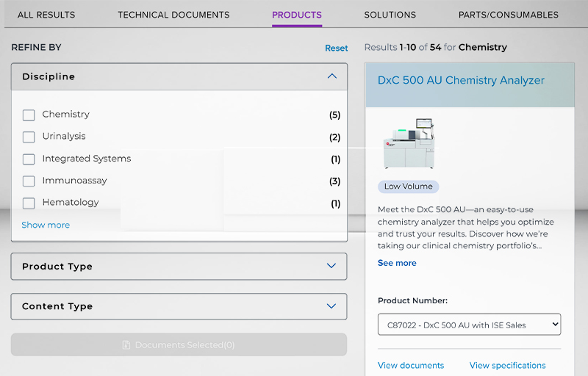Viewport: 588px width, 376px height.
Task: Tick the Immunoassay checkbox
Action: tap(29, 181)
